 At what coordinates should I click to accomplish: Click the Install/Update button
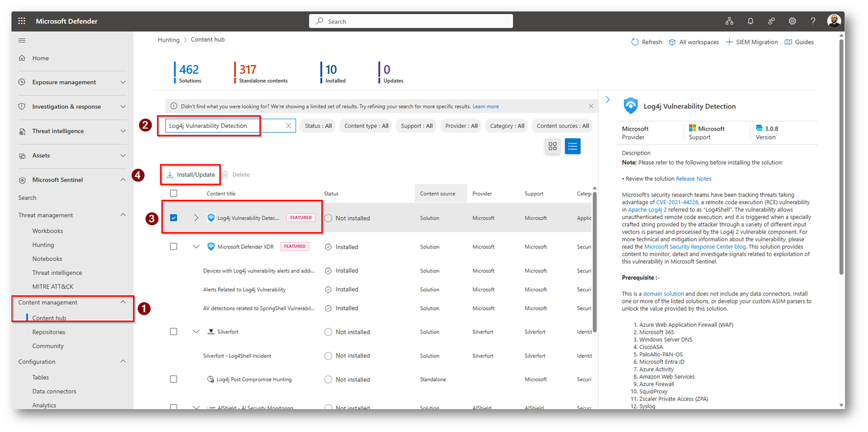point(191,175)
